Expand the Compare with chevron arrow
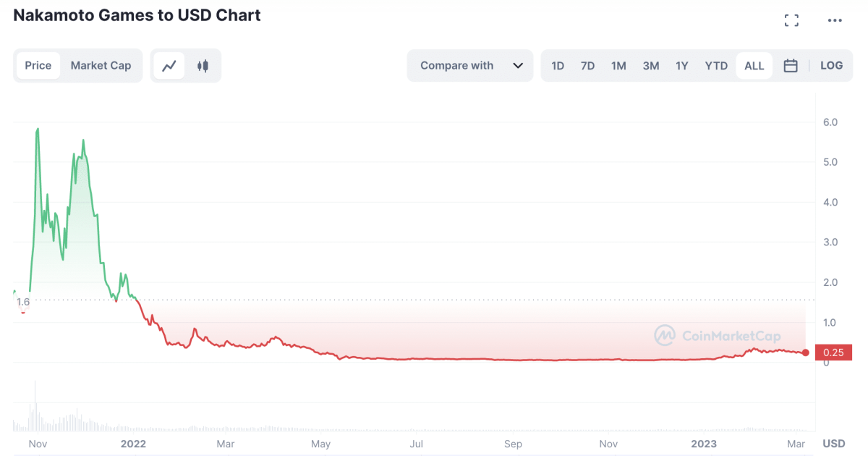 click(x=518, y=65)
